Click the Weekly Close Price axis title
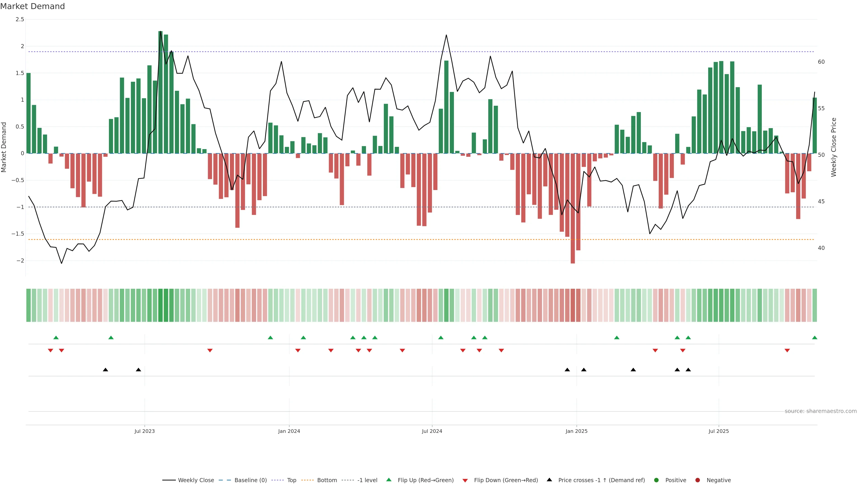Screen dimensions: 868x488 (x=834, y=147)
